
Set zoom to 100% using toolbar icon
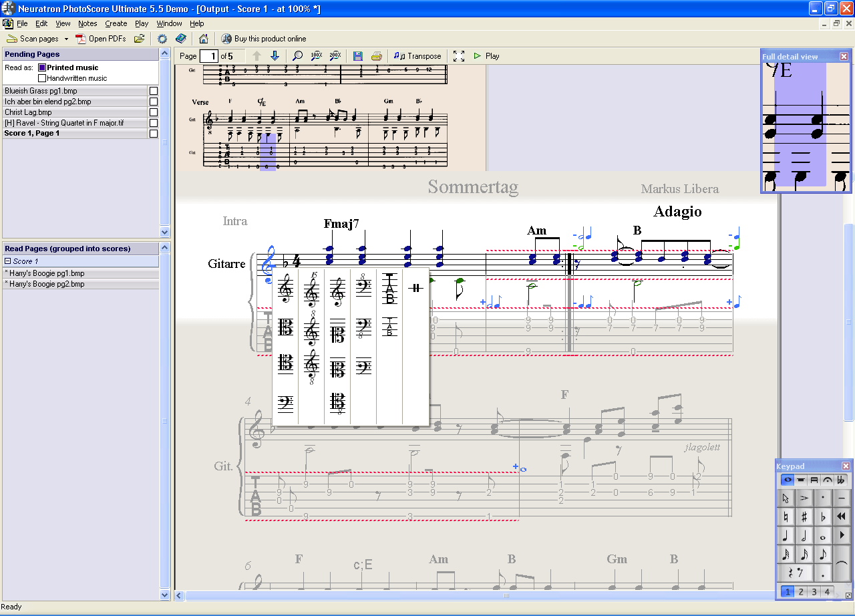click(x=317, y=56)
